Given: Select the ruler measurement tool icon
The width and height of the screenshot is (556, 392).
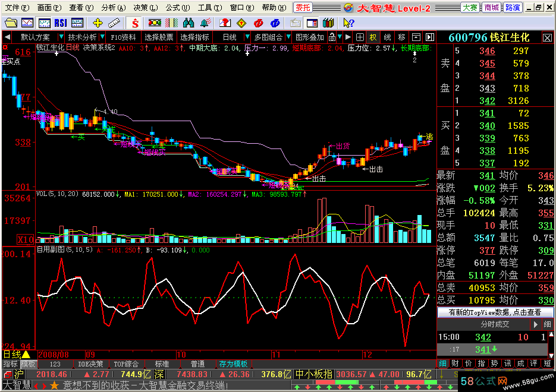Looking at the screenshot, I should pos(114,23).
